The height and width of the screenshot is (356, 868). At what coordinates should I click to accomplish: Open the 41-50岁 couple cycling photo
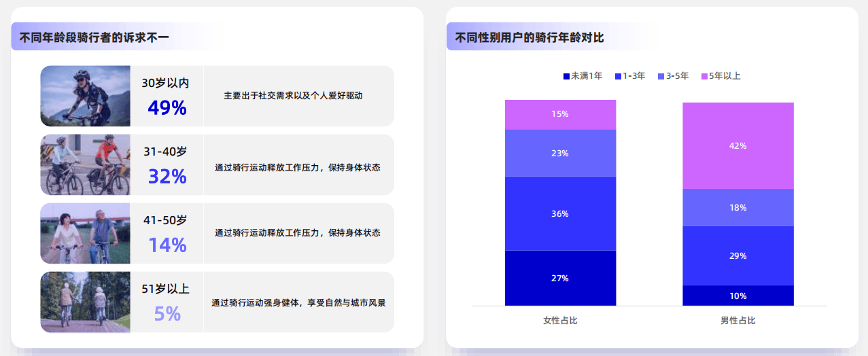coord(85,233)
